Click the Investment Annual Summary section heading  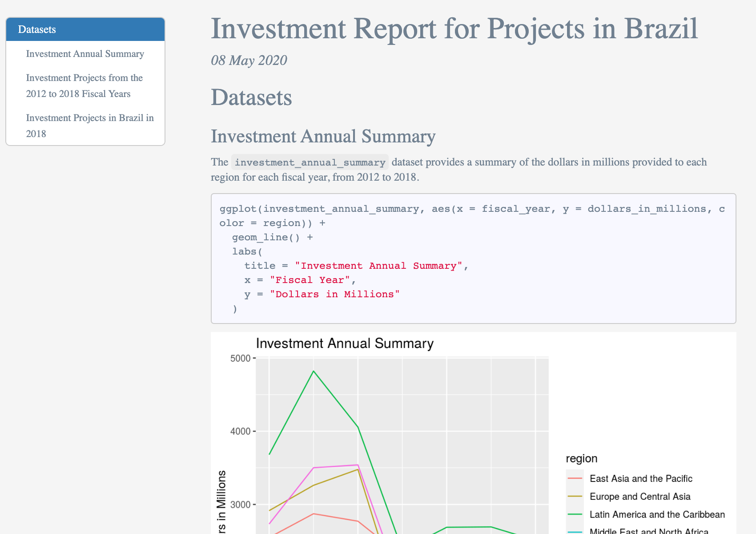pos(323,136)
